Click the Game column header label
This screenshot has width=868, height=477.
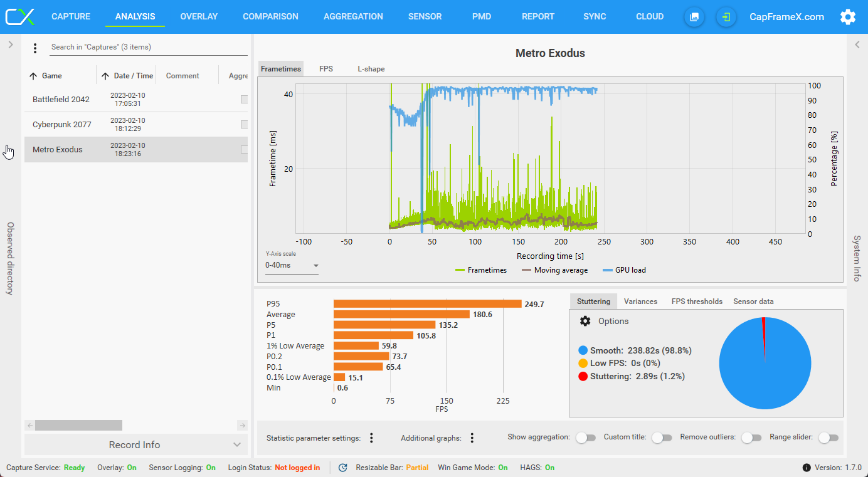52,76
